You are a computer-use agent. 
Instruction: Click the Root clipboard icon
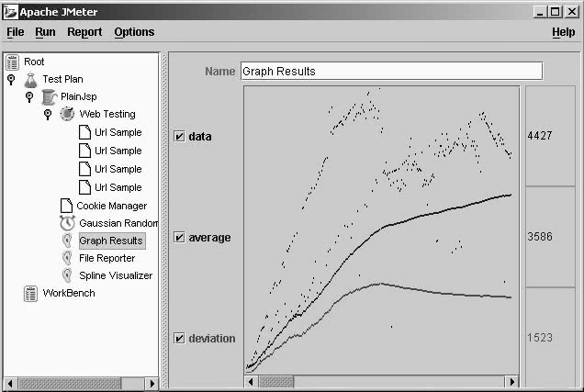click(12, 62)
